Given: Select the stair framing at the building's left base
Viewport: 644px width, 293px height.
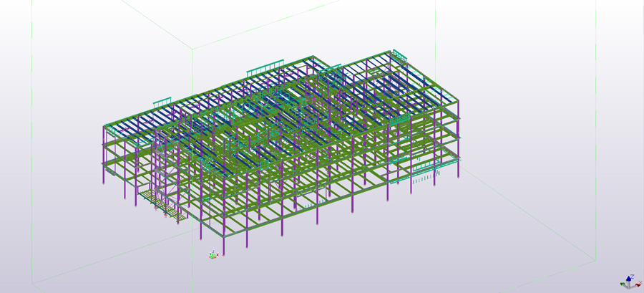Looking at the screenshot, I should 165,203.
